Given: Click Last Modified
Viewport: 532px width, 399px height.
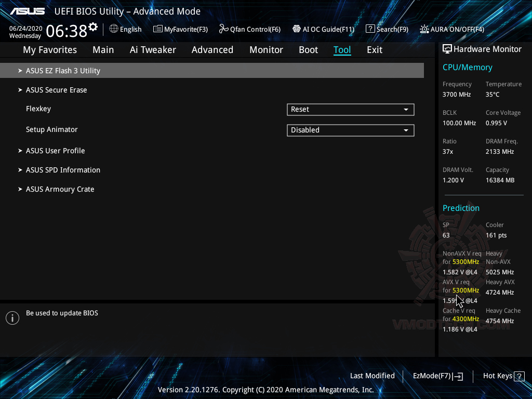Looking at the screenshot, I should (x=372, y=376).
